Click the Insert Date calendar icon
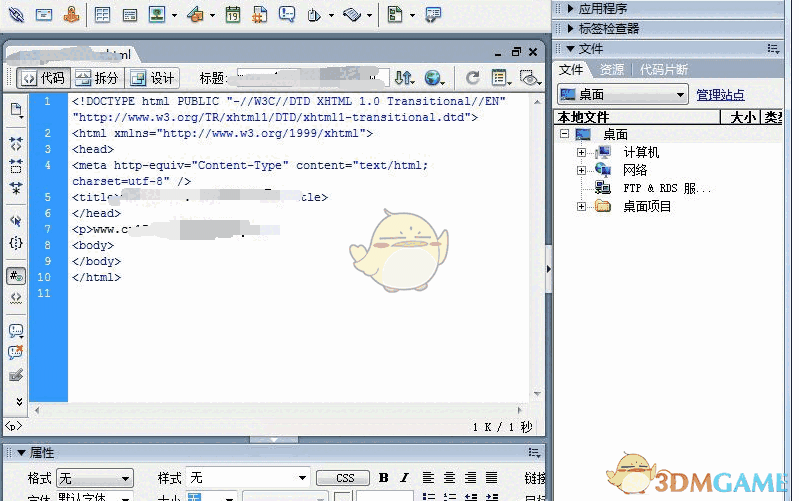 click(233, 14)
